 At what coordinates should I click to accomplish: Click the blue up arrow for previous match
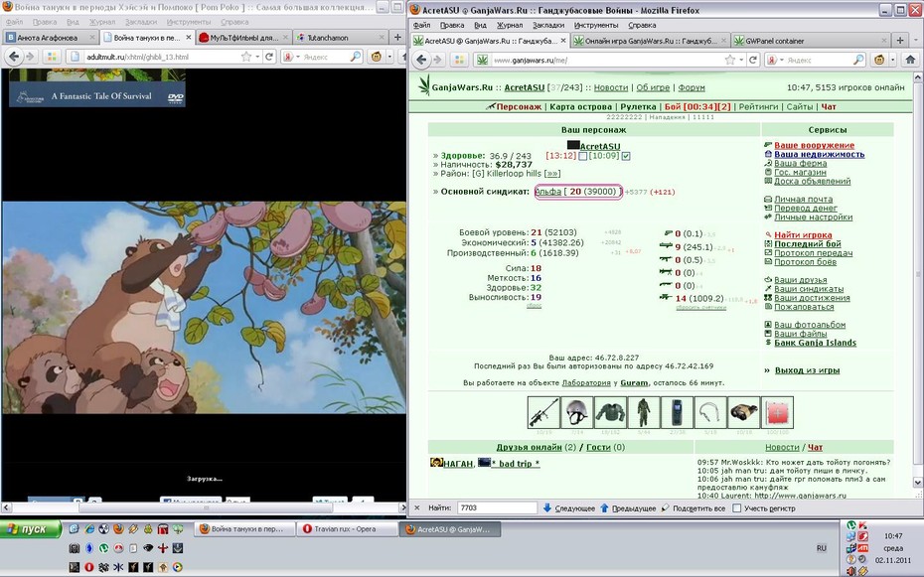point(604,507)
